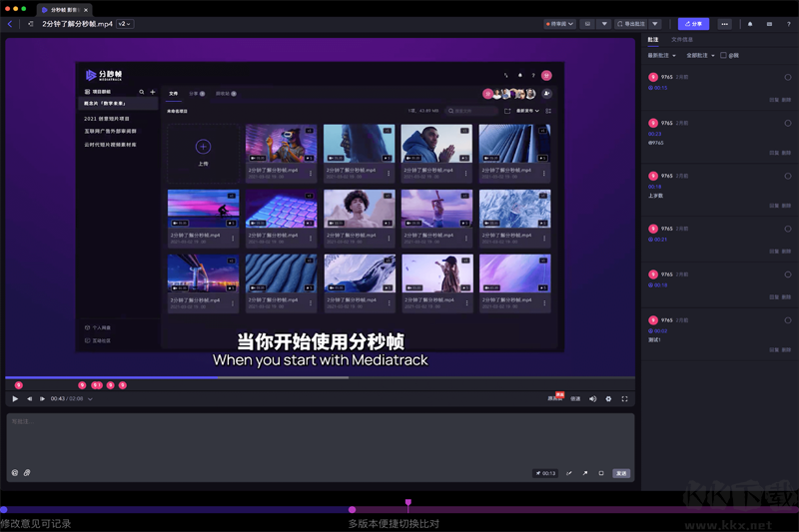Click the 倍速 playback speed control
The height and width of the screenshot is (532, 799).
click(575, 398)
